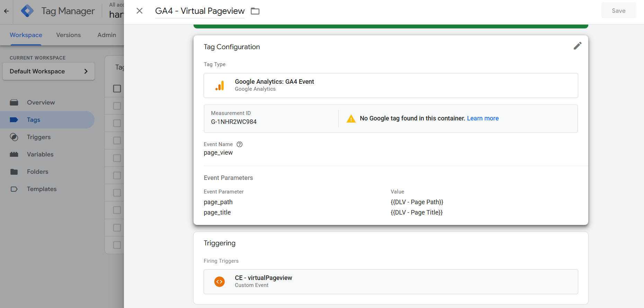Click the Tag Manager logo
Viewport: 644px width, 308px height.
tap(27, 11)
